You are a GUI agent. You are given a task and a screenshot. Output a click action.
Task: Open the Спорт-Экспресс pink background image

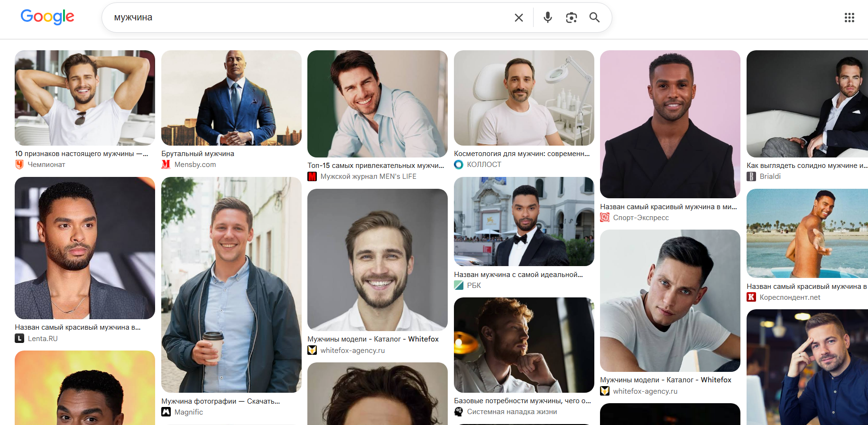click(x=670, y=124)
